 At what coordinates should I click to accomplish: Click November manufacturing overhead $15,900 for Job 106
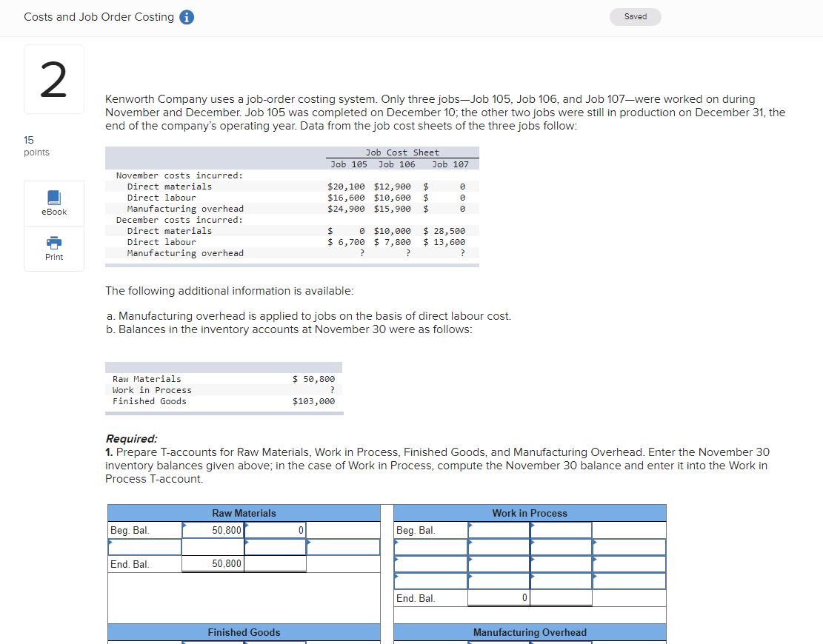[392, 209]
